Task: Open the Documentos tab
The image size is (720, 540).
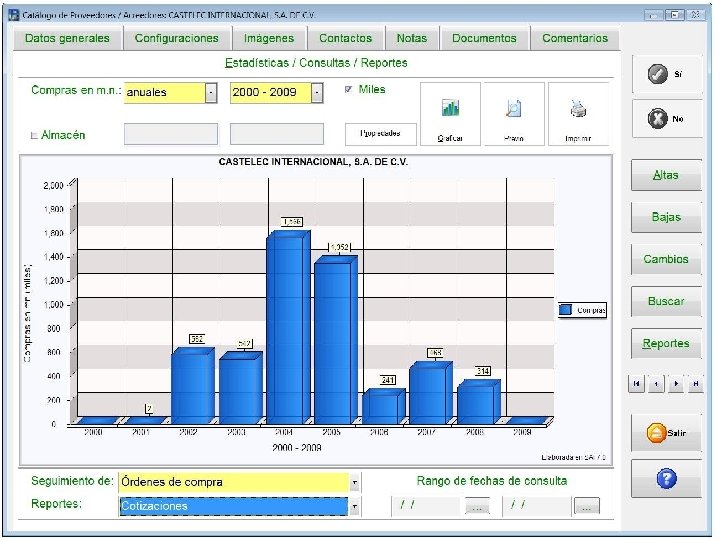Action: pos(484,38)
